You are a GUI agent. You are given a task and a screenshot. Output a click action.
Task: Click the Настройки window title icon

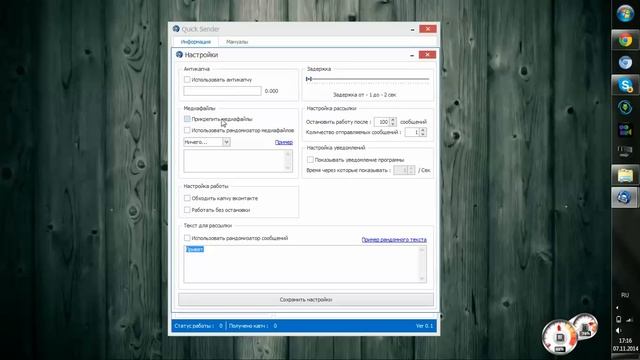pos(179,54)
